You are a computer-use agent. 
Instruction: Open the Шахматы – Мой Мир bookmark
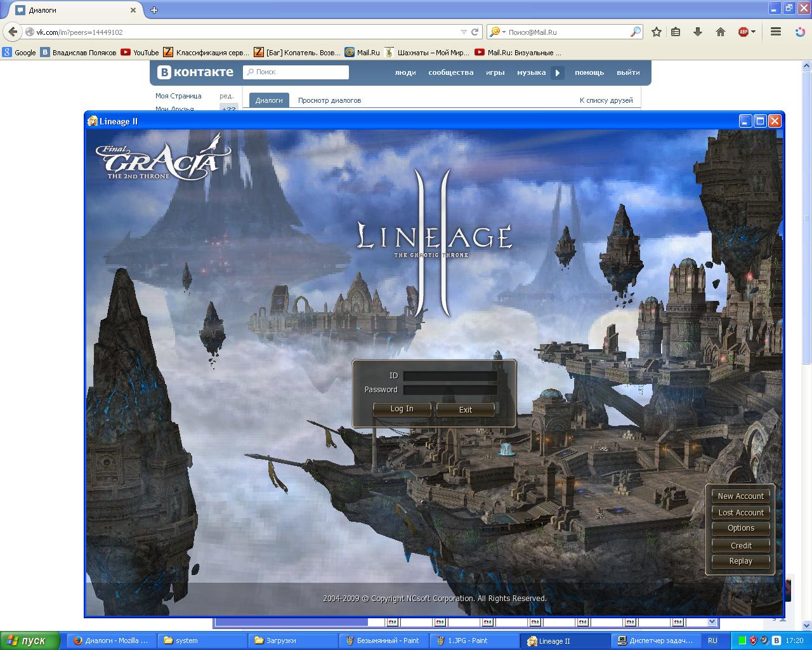426,53
